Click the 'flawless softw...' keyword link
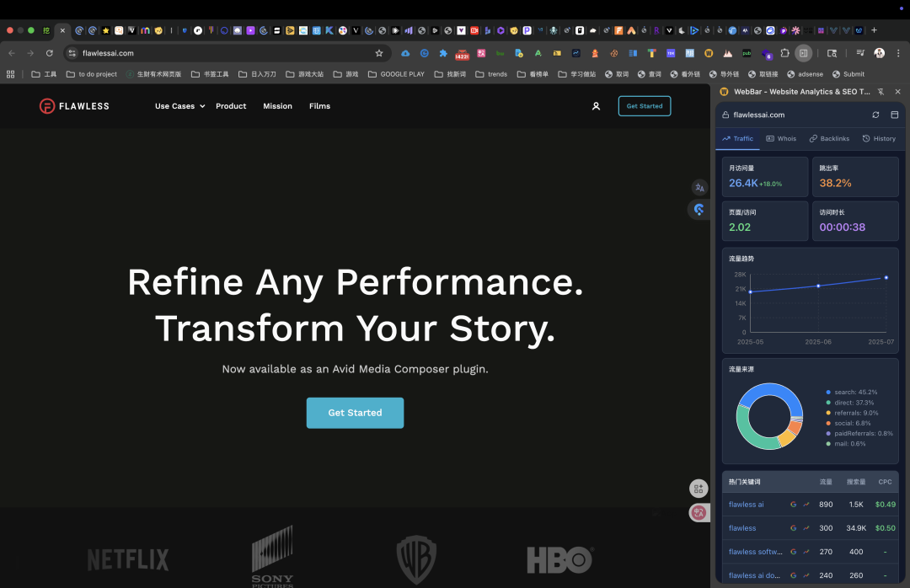This screenshot has height=588, width=910. (x=755, y=552)
